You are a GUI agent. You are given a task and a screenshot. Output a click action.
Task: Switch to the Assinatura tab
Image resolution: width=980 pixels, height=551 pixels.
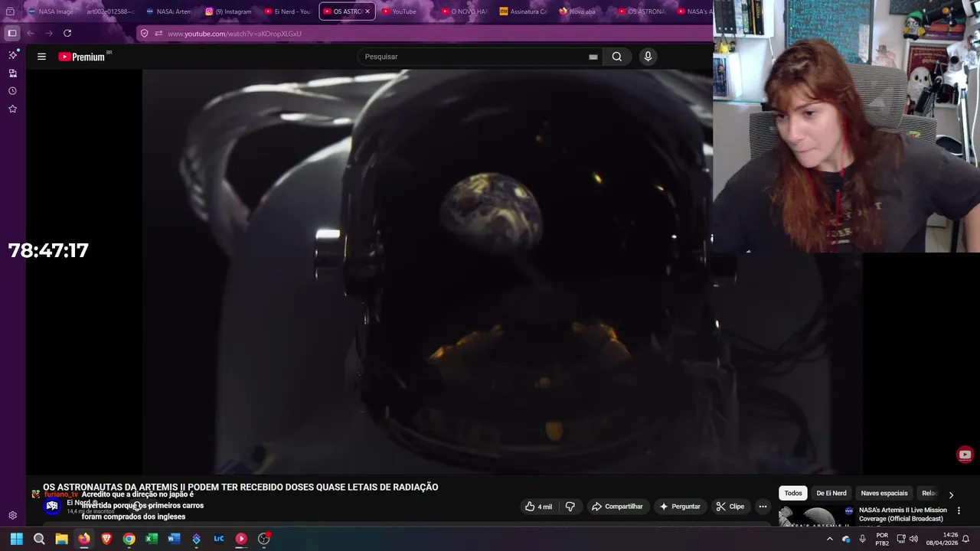[x=524, y=11]
